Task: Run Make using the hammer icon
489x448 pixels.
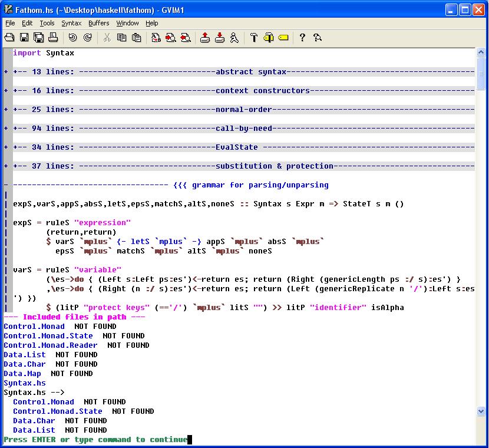Action: click(254, 38)
